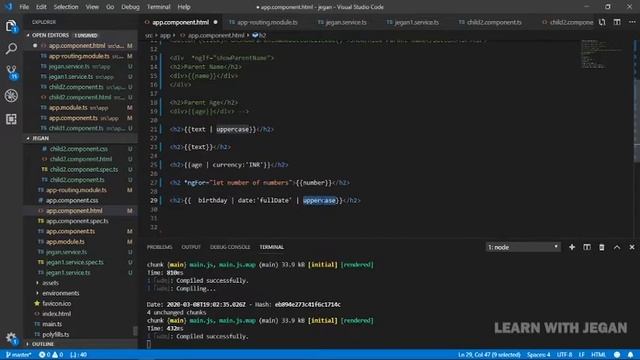Open the Manage gear settings icon

(11, 338)
